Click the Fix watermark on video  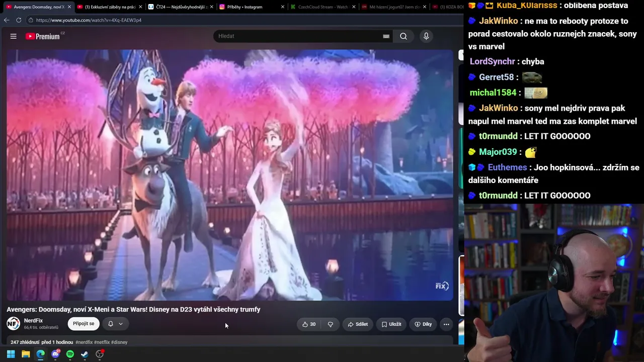coord(442,286)
